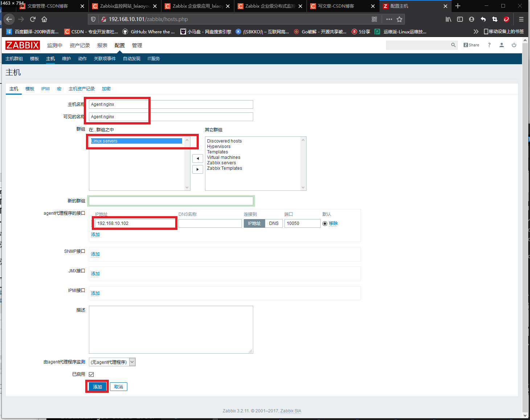This screenshot has width=530, height=420.
Task: Toggle the sidebar view icon
Action: [x=460, y=19]
